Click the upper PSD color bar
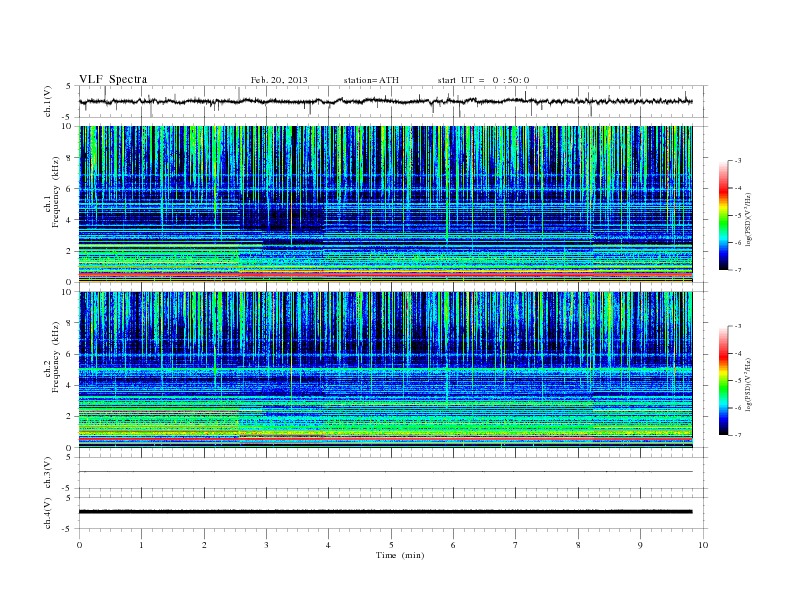The width and height of the screenshot is (792, 612). (723, 216)
